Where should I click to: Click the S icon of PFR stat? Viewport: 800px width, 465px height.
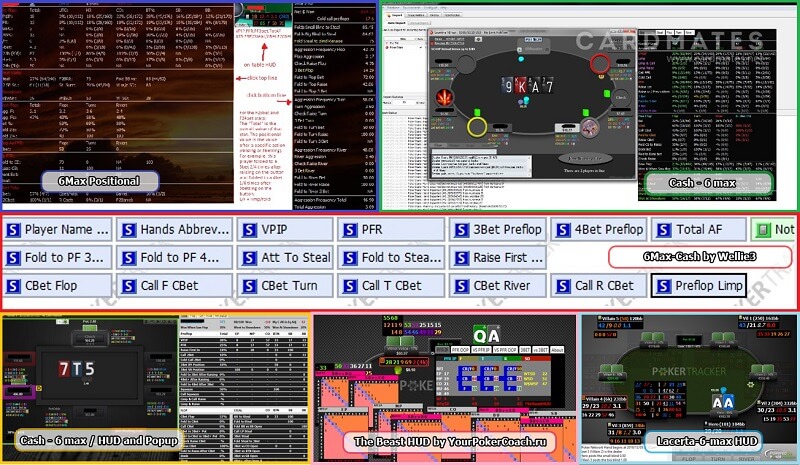[346, 230]
